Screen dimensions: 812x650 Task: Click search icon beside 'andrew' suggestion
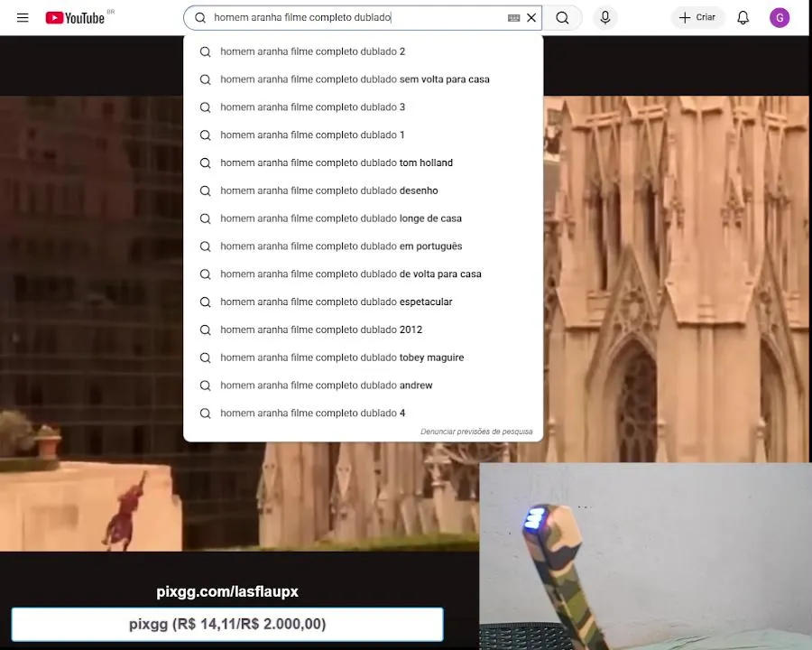[206, 385]
